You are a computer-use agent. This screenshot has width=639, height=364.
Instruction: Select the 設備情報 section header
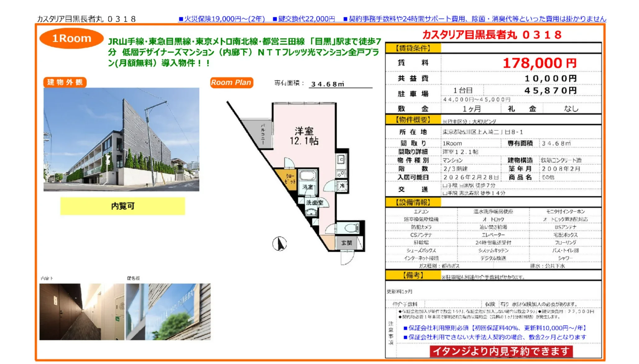[x=413, y=202]
